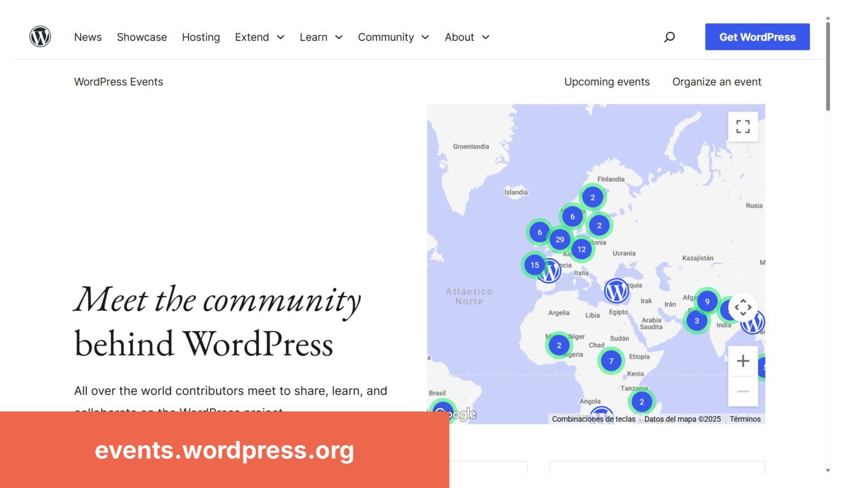Click the Get WordPress button
The height and width of the screenshot is (488, 868).
[x=757, y=37]
